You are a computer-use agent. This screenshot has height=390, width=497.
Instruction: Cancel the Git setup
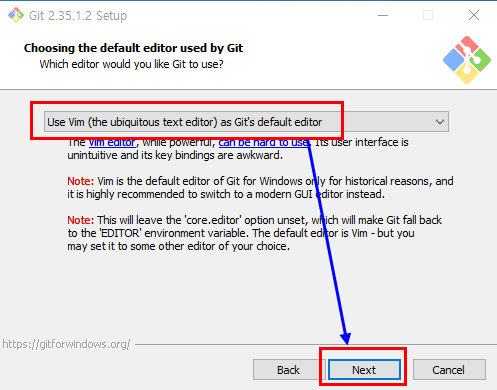(449, 370)
